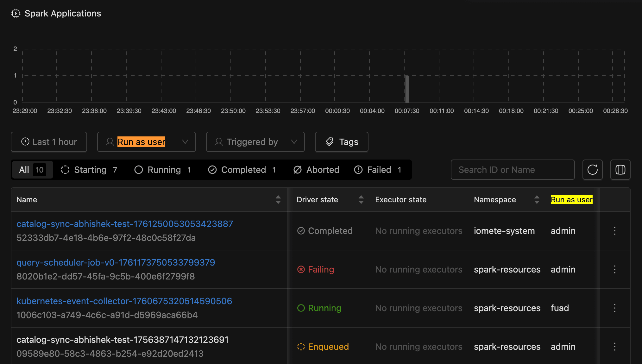Screen dimensions: 642x364
Task: Focus the Search ID or Name field
Action: pyautogui.click(x=513, y=170)
